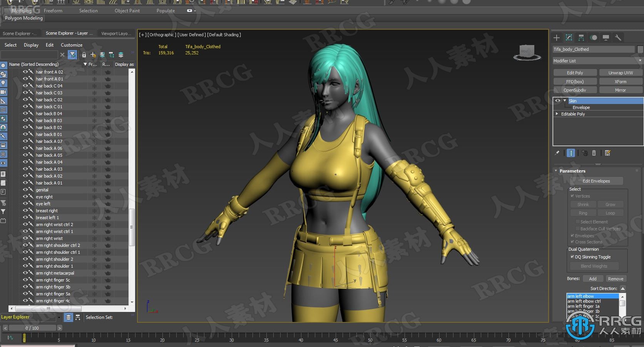644x347 pixels.
Task: Open the Display command panel tab
Action: tap(606, 37)
